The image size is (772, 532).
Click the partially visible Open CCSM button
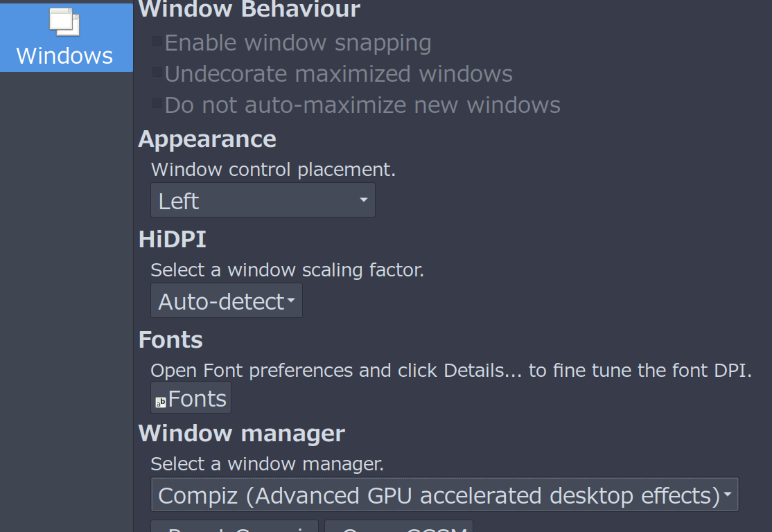[x=398, y=526]
